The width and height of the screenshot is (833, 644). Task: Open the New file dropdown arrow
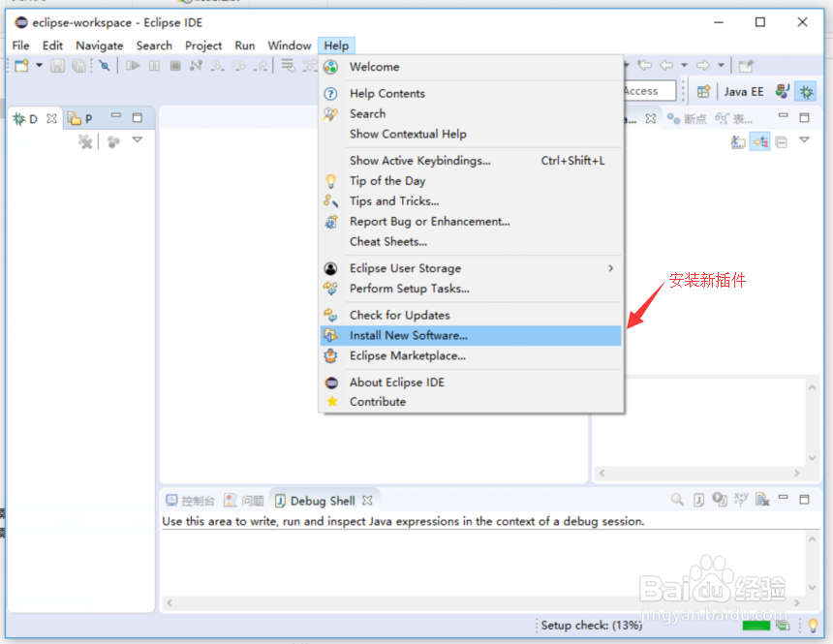pos(39,66)
